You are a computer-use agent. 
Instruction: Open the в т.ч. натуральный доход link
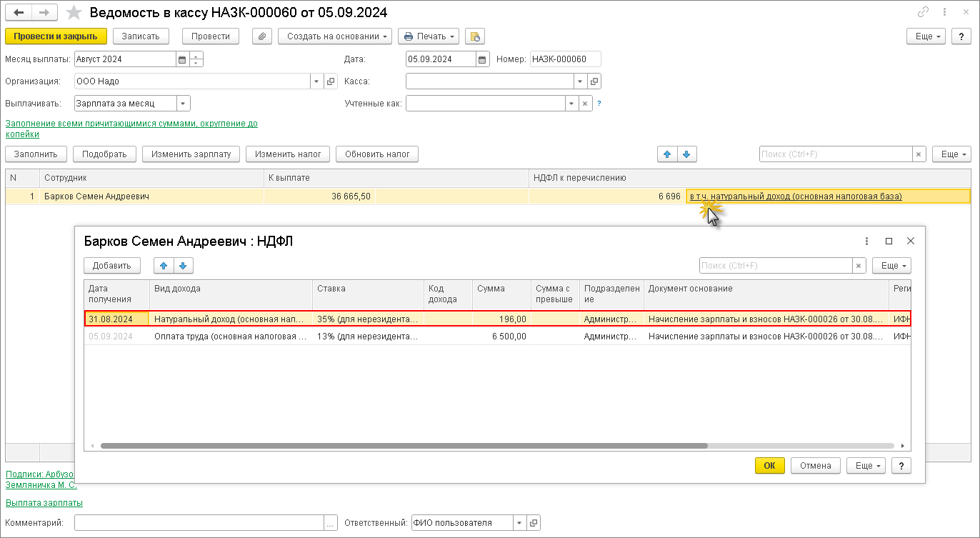[x=796, y=196]
